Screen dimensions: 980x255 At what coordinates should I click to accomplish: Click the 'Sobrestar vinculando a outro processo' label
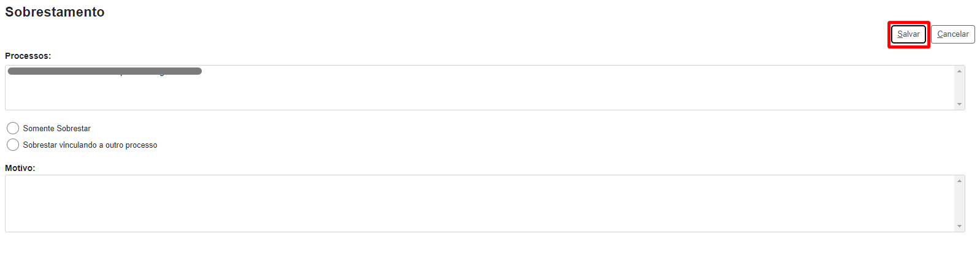pos(90,145)
